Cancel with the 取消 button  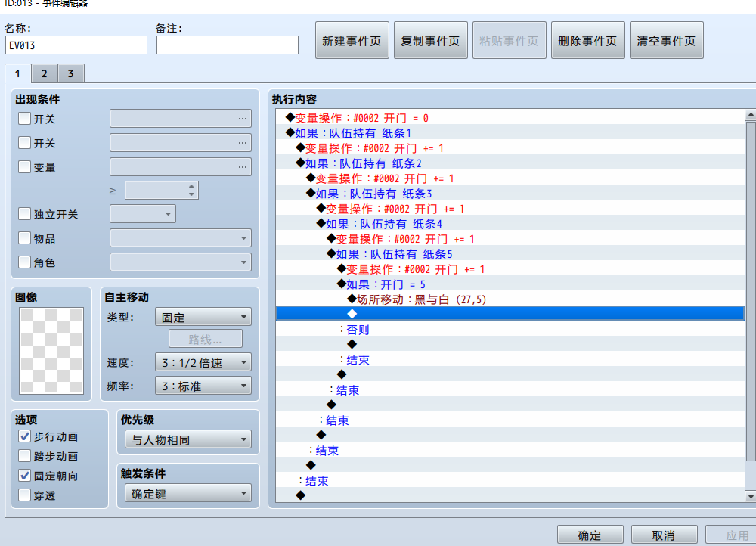click(664, 535)
